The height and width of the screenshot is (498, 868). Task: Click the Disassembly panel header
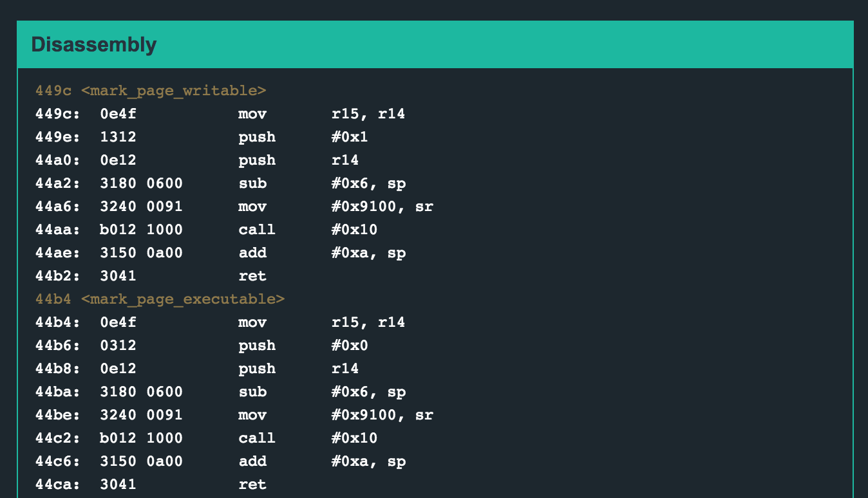click(94, 45)
